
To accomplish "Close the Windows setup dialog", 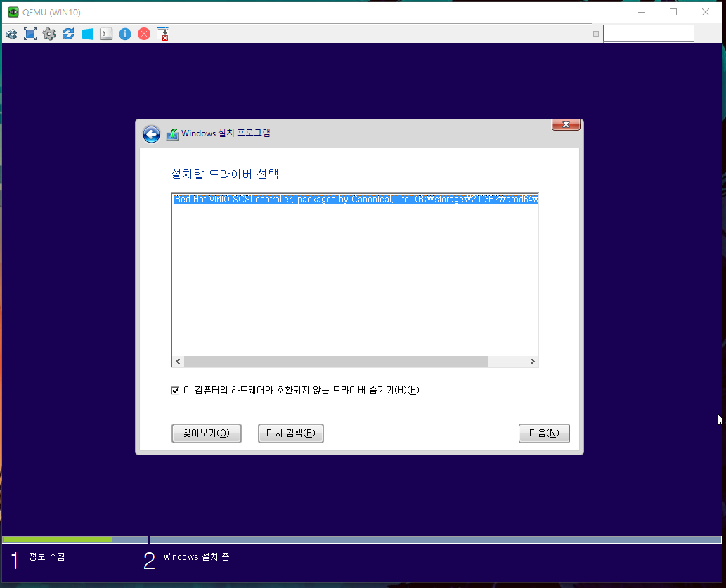I will (566, 124).
